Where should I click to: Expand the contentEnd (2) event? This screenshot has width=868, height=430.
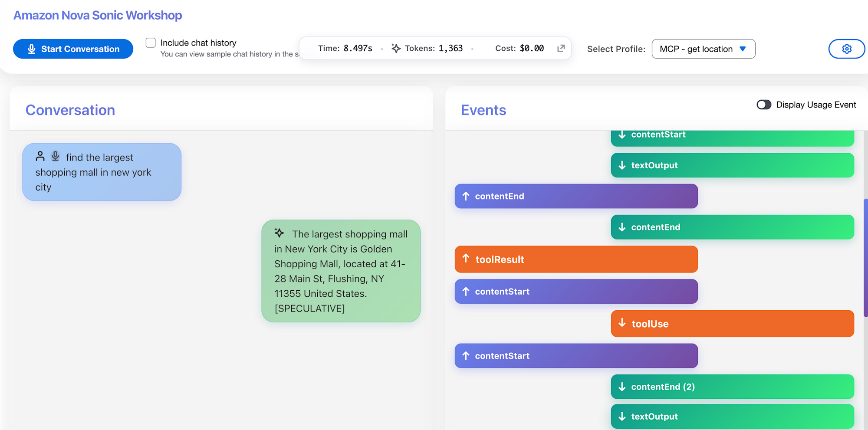point(732,387)
